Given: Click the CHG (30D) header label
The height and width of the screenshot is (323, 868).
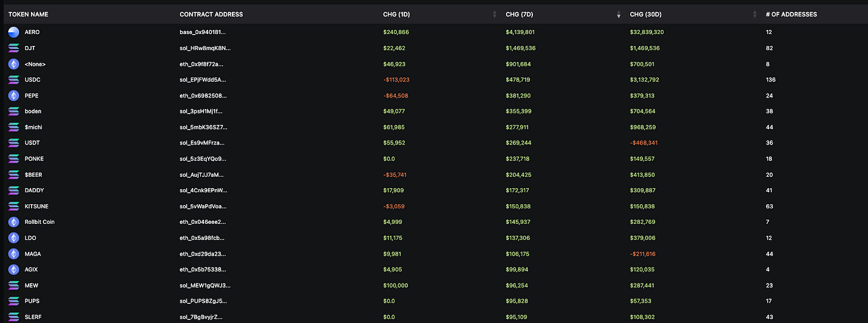Looking at the screenshot, I should pos(646,14).
